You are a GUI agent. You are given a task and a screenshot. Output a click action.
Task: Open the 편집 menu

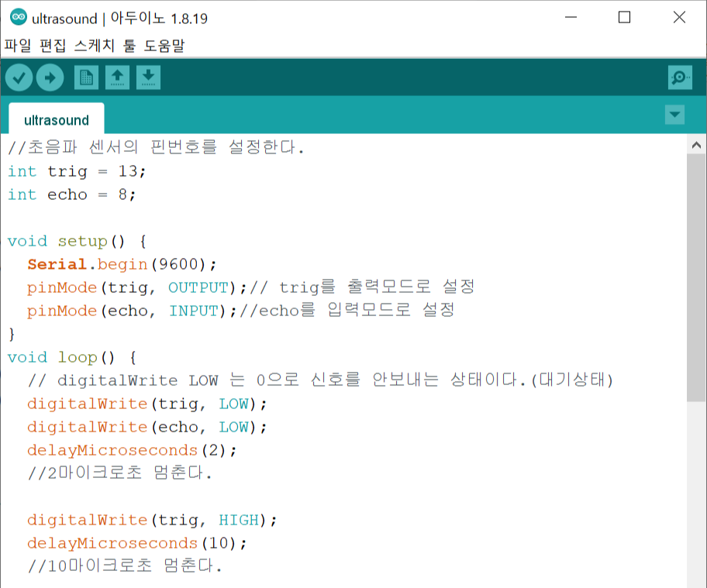click(52, 46)
